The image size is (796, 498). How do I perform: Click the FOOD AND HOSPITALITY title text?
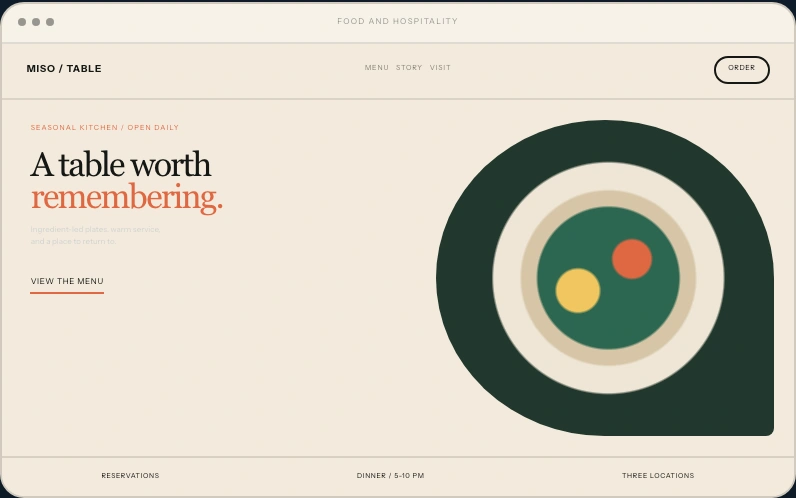tap(397, 21)
